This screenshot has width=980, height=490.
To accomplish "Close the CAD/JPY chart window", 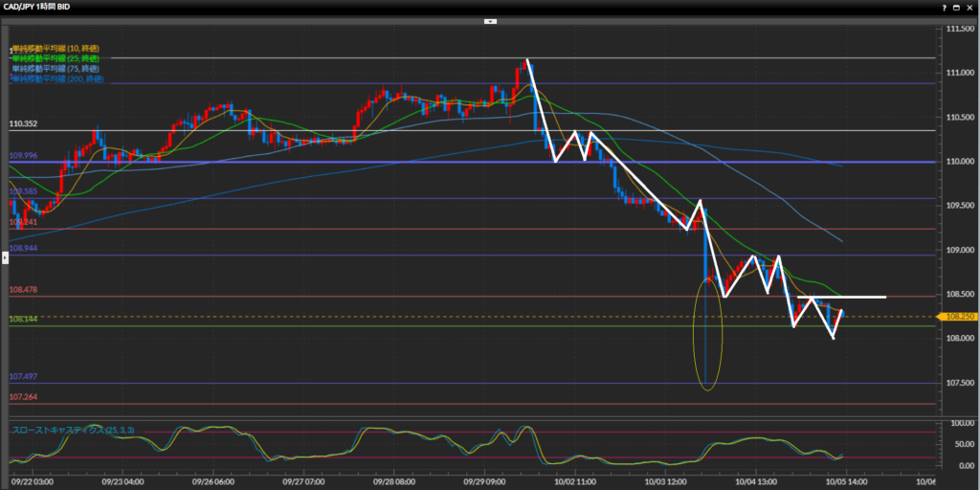I will point(970,7).
